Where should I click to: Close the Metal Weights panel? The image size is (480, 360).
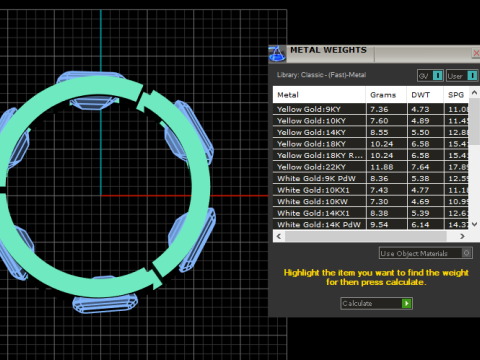[476, 53]
